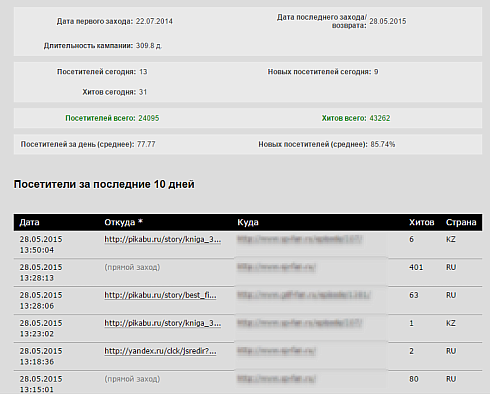
Task: Open the yandex.ru/clck/jsredir source link
Action: tap(160, 351)
